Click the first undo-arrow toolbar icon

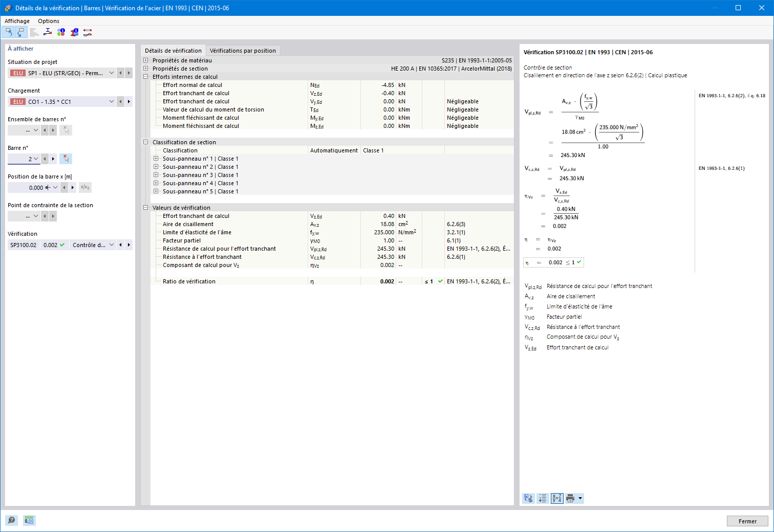click(9, 32)
